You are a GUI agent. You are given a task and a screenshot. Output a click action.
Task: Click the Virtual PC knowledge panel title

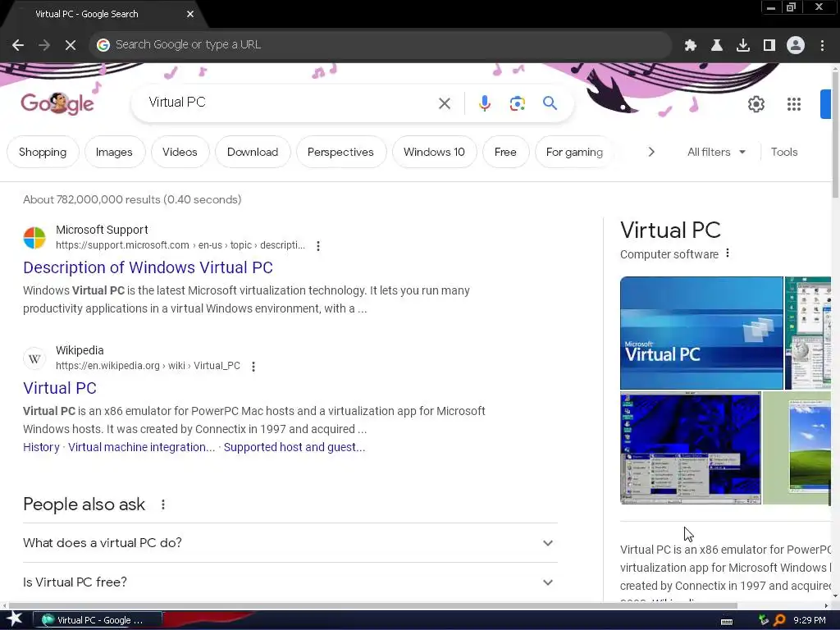pyautogui.click(x=670, y=231)
